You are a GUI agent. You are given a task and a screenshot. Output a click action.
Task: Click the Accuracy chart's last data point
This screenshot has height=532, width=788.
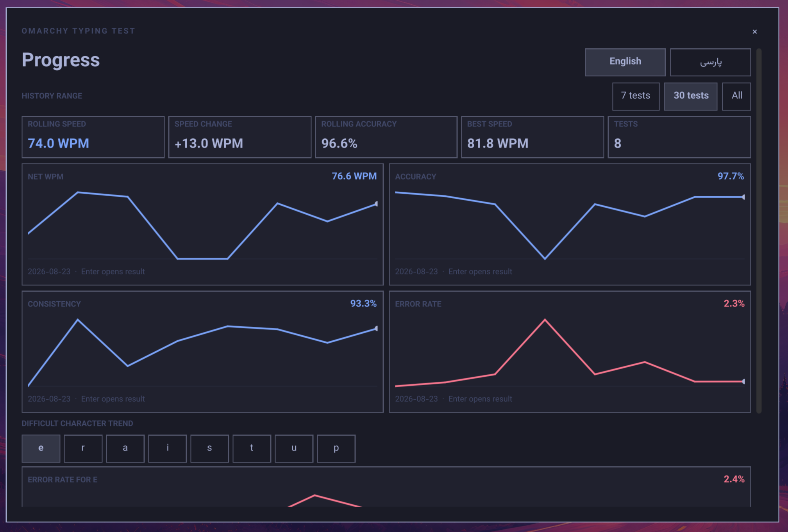coord(744,197)
